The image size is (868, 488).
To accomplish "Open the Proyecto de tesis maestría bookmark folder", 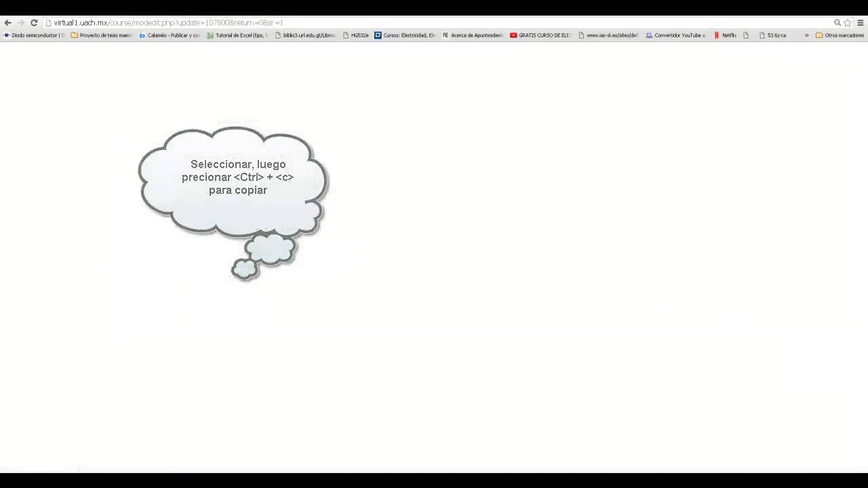I will click(101, 35).
